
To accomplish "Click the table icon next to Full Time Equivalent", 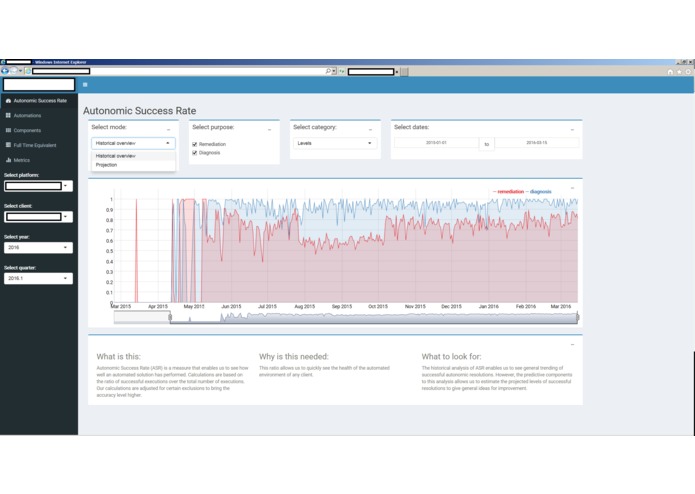I will pos(8,145).
